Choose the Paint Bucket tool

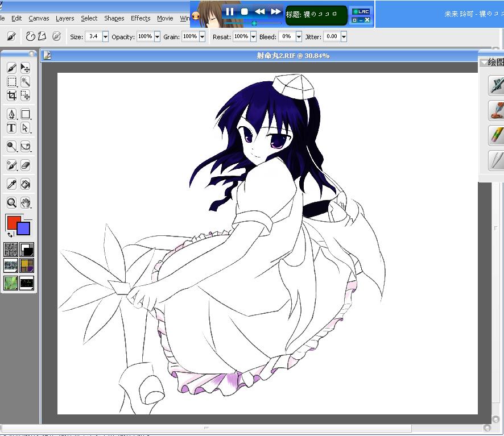(x=25, y=184)
